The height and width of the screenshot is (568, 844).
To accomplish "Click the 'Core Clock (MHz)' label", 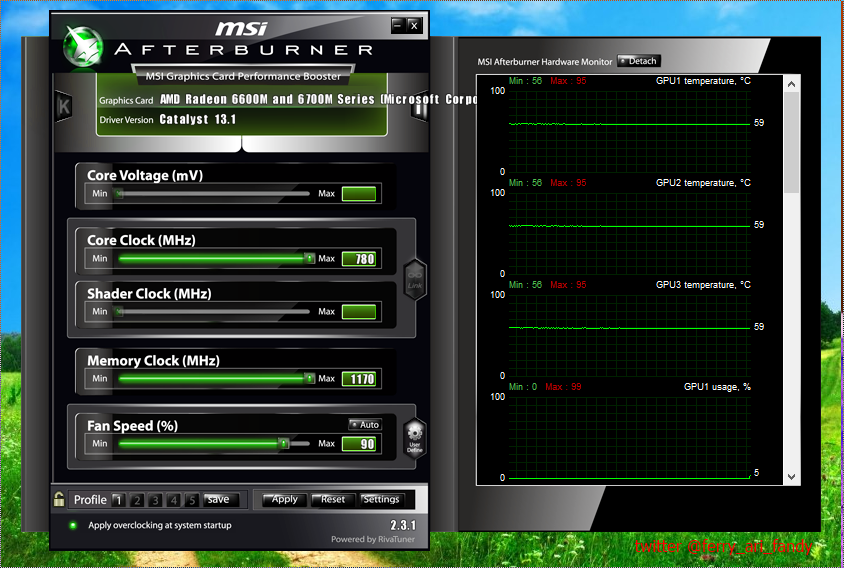I will pos(141,240).
